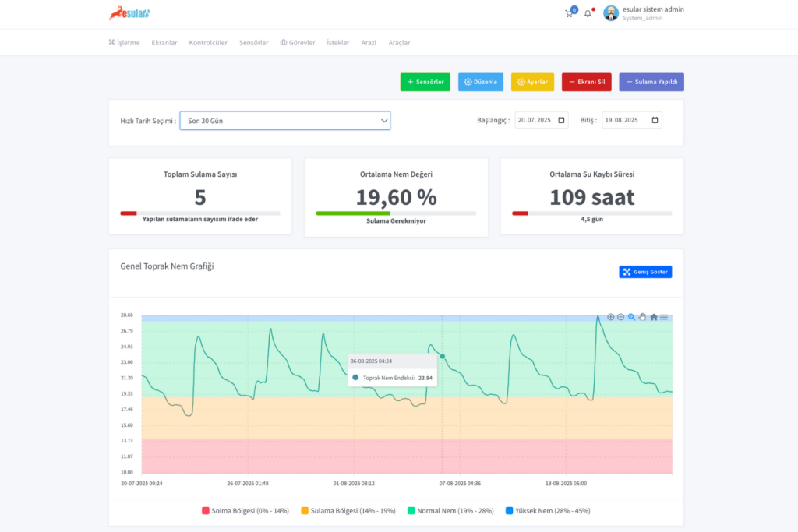This screenshot has width=798, height=532.
Task: Click the chart zoom out icon
Action: (x=621, y=317)
